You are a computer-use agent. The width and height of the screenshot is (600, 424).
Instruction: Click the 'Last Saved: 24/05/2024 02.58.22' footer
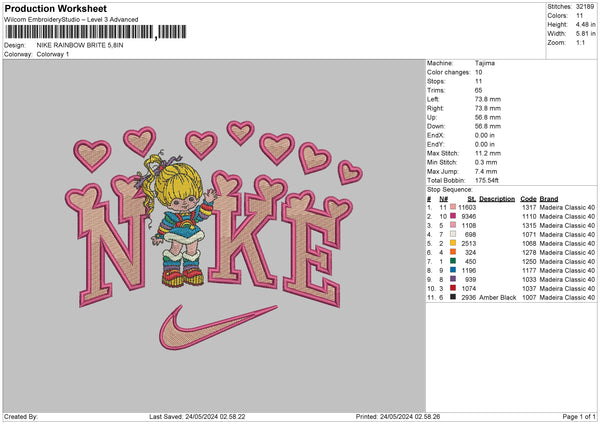coord(197,416)
